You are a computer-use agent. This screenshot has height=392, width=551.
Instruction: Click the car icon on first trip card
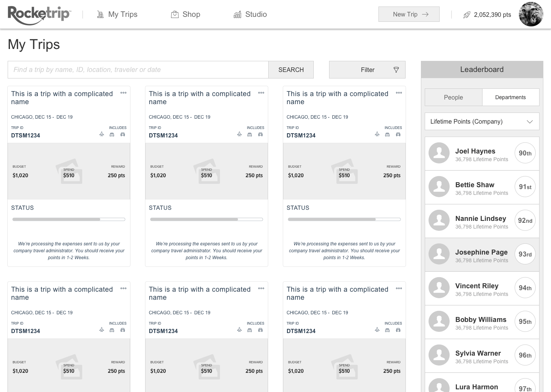122,134
